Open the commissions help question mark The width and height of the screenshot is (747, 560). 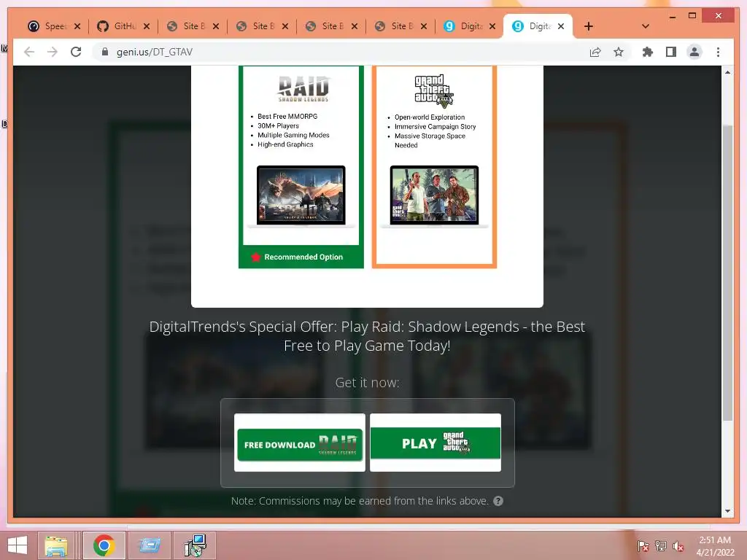[498, 501]
